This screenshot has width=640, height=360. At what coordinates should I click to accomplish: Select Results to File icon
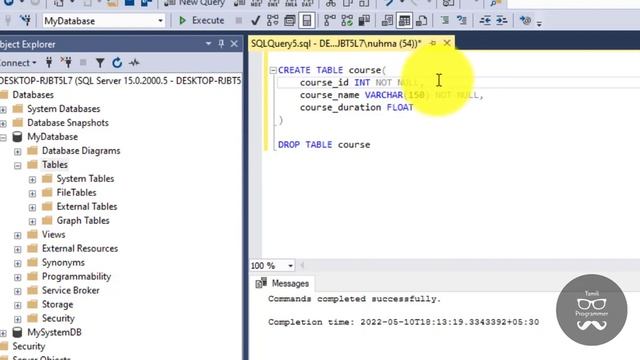pos(422,20)
